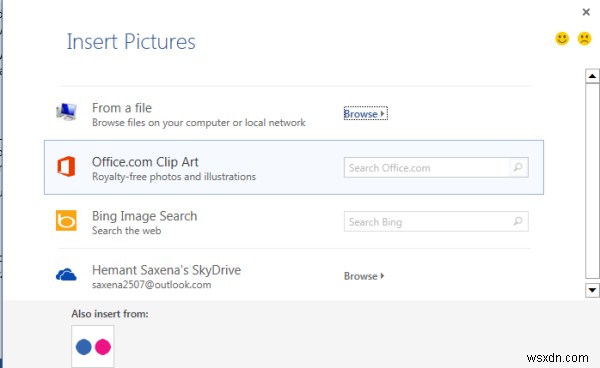The image size is (600, 368).
Task: Click the orange Bing logo icon
Action: [x=66, y=220]
